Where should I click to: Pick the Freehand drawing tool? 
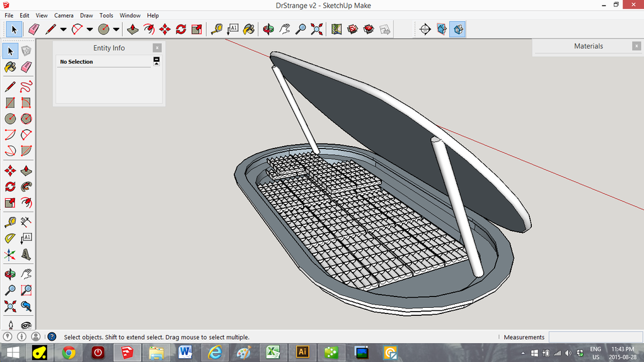pos(26,87)
